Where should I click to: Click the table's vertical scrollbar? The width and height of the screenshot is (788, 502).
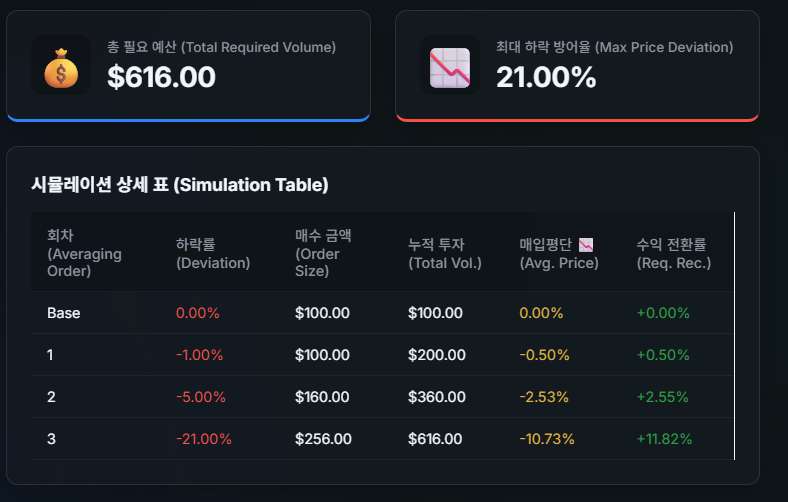734,335
